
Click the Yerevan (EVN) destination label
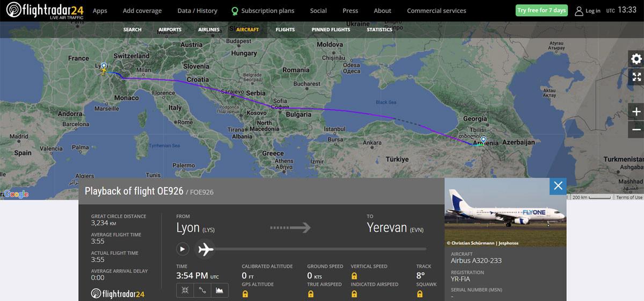(395, 228)
